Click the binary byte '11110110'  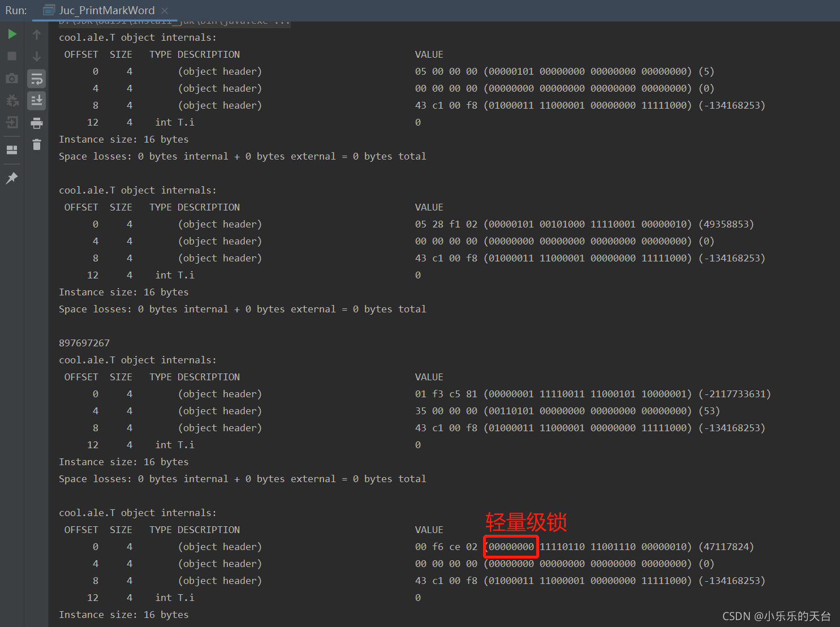[562, 547]
